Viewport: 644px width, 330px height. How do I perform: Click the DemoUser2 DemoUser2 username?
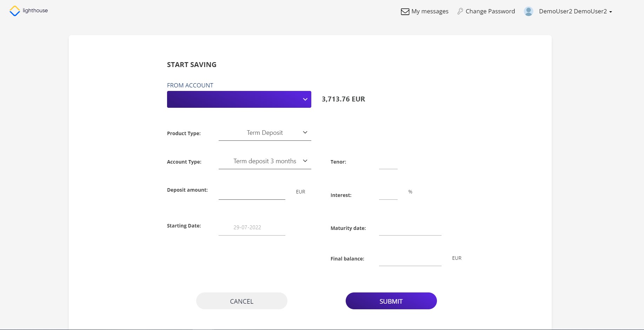point(573,11)
